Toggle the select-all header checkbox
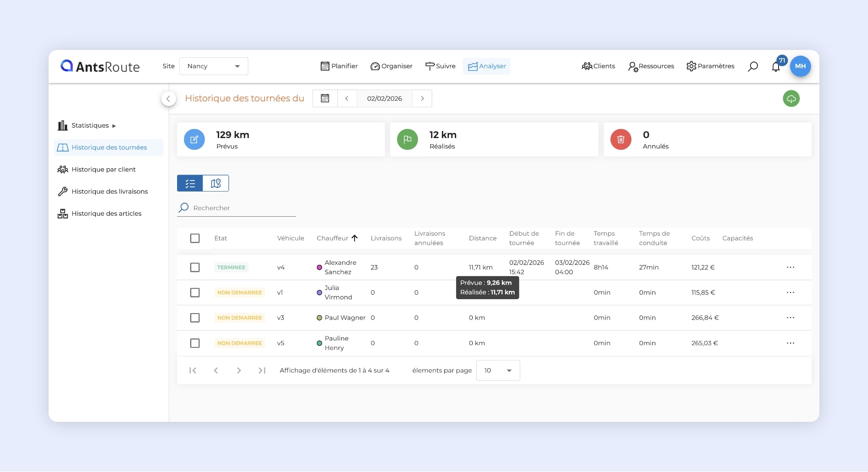The image size is (868, 472). tap(195, 238)
